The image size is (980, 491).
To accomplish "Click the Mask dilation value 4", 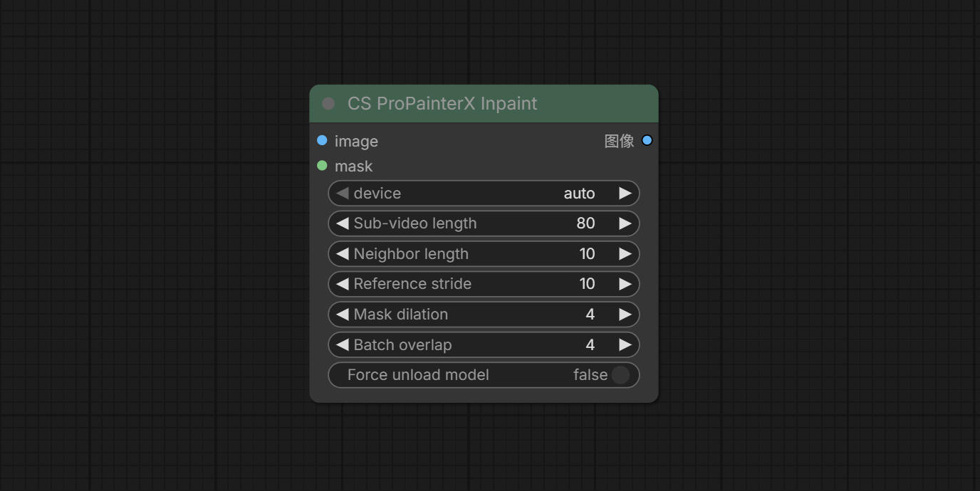I will [590, 315].
